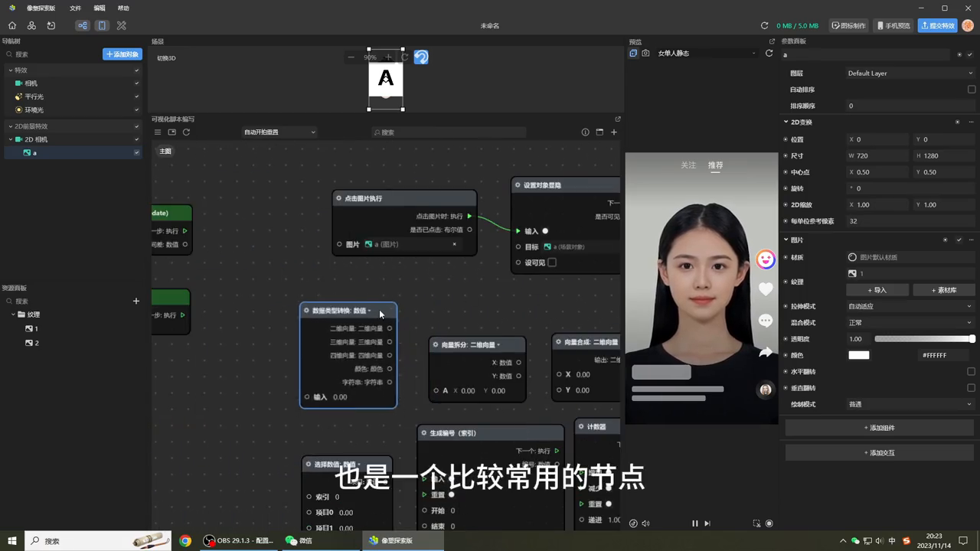This screenshot has height=551, width=980.
Task: Toggle the phone preview layout icon
Action: [x=102, y=25]
